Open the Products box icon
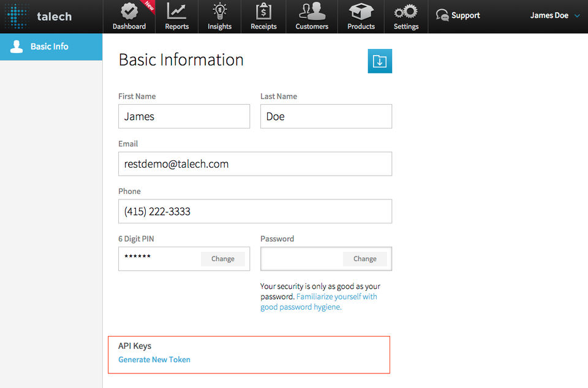Image resolution: width=588 pixels, height=388 pixels. (361, 12)
